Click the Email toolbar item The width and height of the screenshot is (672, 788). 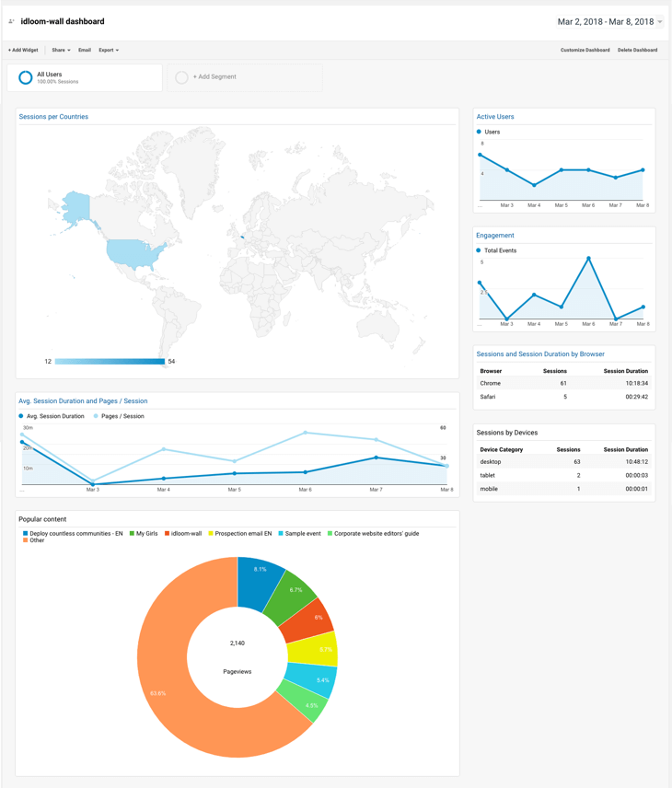[85, 51]
